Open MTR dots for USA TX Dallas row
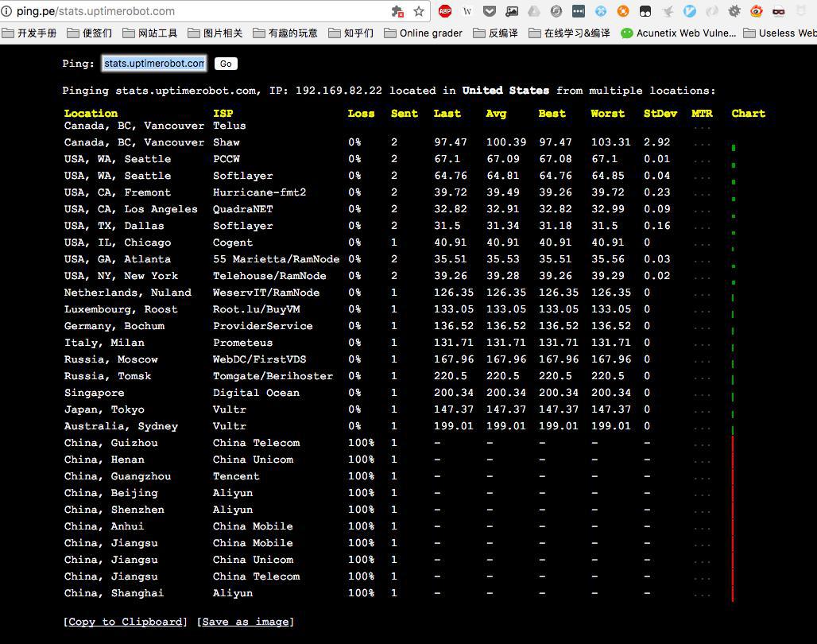 tap(702, 228)
